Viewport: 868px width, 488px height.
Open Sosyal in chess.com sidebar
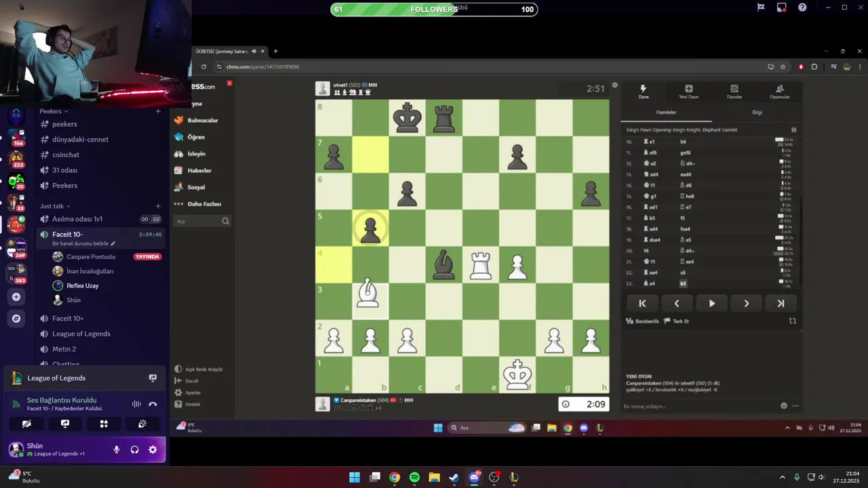(190, 187)
